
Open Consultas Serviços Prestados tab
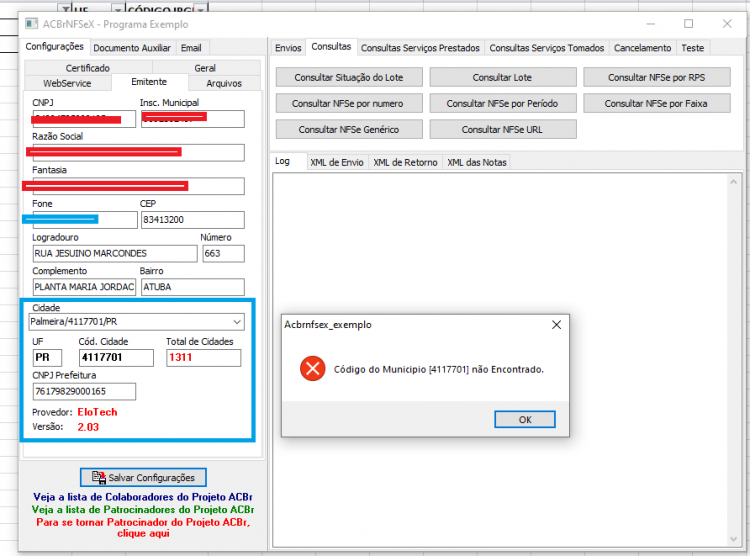tap(420, 48)
